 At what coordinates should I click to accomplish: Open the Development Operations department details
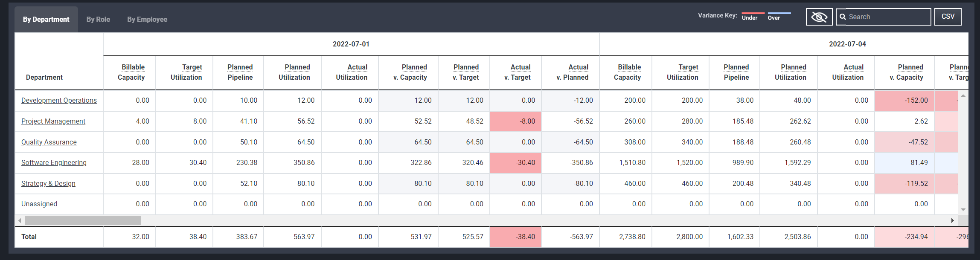tap(59, 100)
